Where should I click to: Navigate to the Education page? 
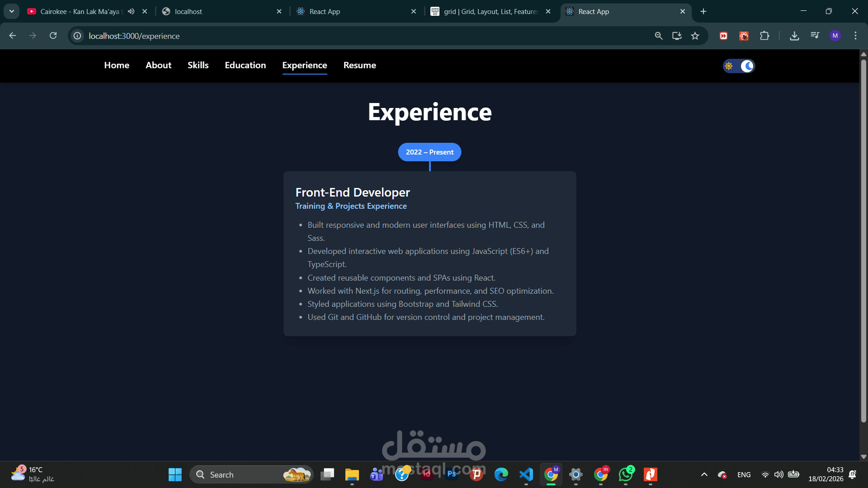pos(245,65)
